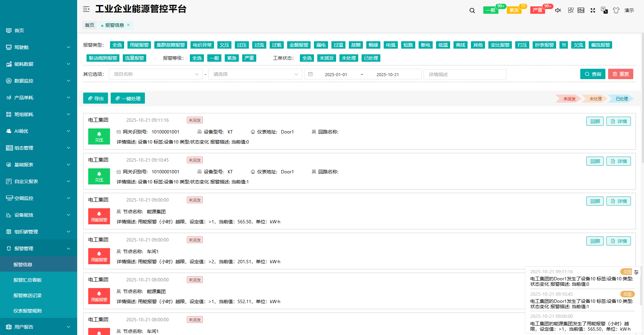This screenshot has height=335, width=644.
Task: Open the yellow 紧急 alarm badge
Action: 514,10
